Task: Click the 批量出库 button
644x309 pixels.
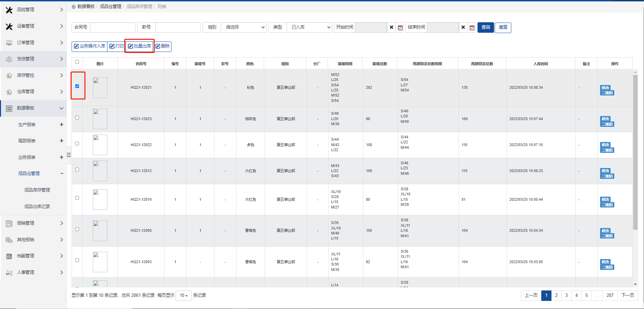Action: click(139, 46)
